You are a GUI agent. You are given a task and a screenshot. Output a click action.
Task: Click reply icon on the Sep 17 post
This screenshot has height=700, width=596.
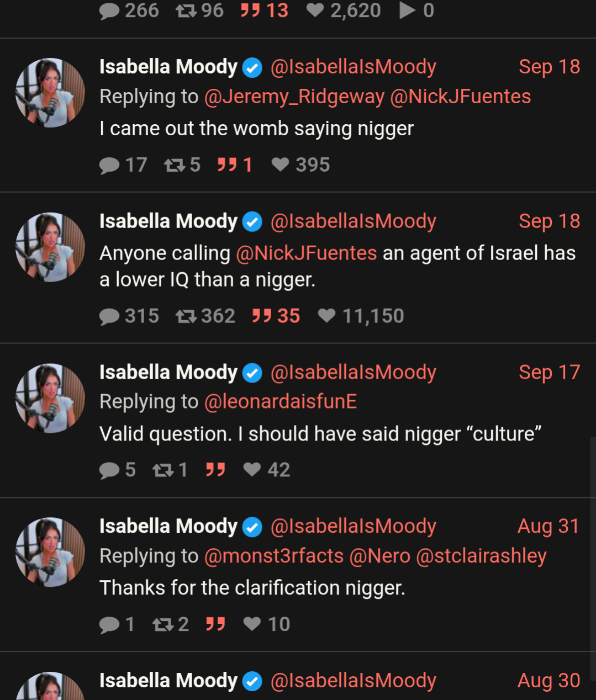[109, 470]
